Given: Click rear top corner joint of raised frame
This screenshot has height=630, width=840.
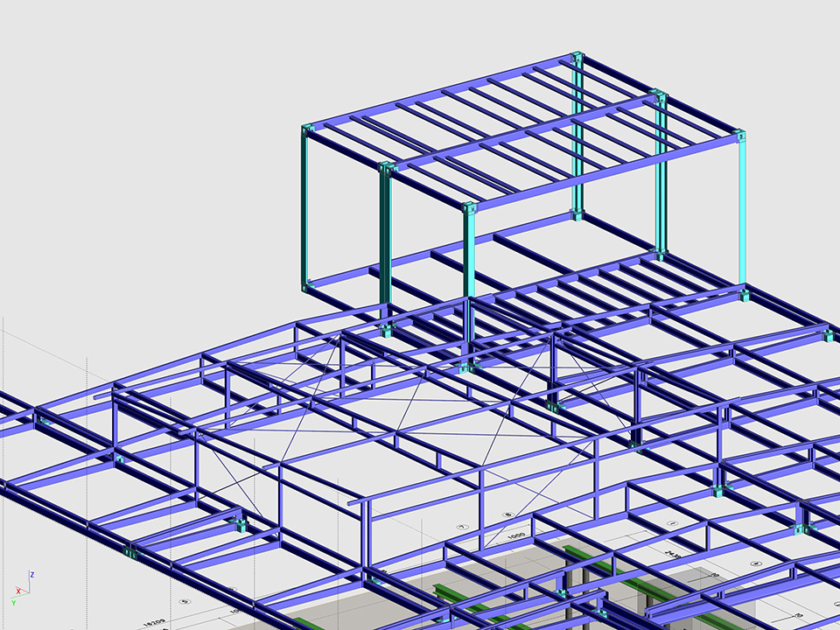Looking at the screenshot, I should point(577,59).
